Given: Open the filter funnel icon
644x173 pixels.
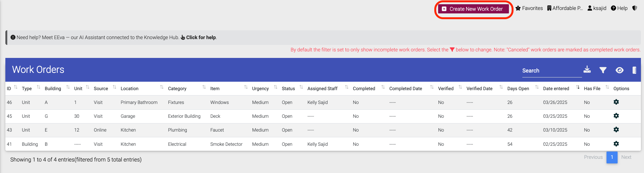Looking at the screenshot, I should (x=603, y=70).
